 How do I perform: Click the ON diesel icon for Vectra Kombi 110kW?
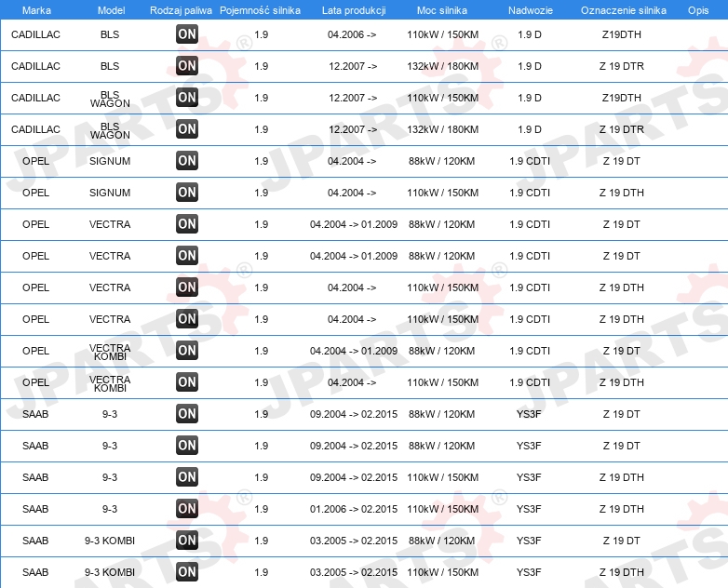186,382
